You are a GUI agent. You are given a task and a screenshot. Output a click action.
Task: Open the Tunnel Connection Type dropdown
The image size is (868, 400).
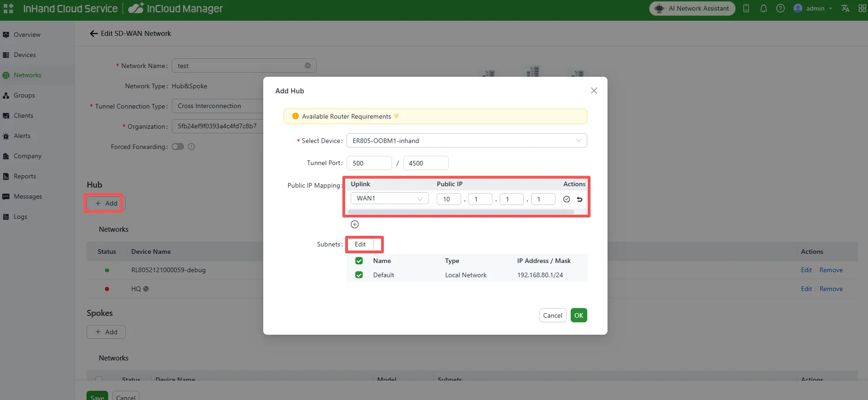pos(217,106)
